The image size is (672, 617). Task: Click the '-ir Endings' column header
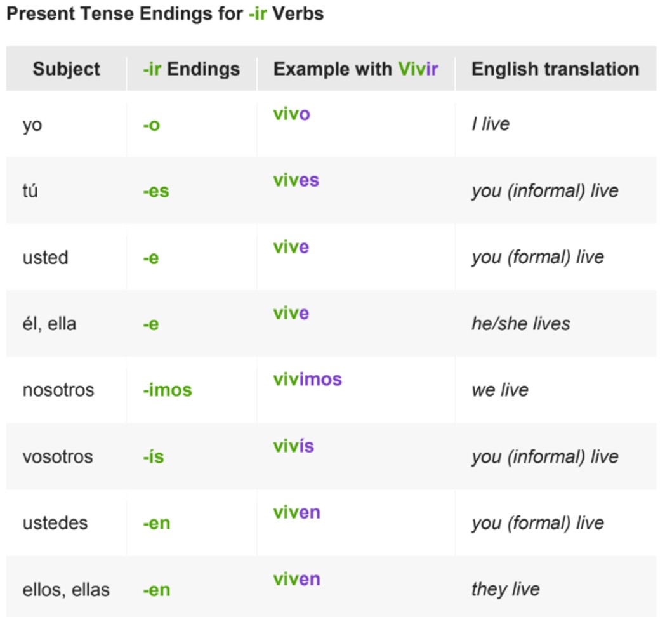(x=192, y=69)
